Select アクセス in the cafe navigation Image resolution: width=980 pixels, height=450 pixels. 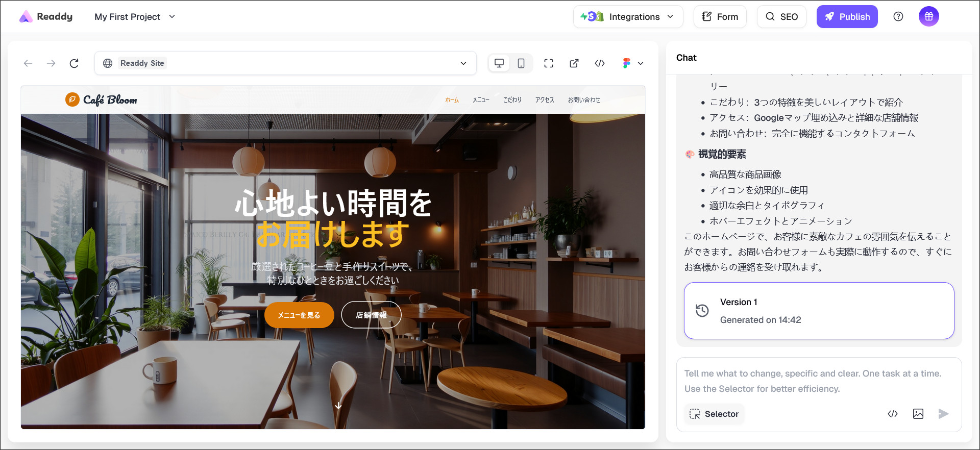[545, 100]
